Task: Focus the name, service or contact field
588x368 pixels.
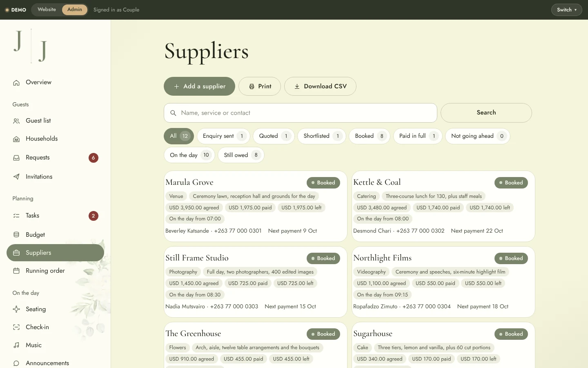Action: click(301, 113)
